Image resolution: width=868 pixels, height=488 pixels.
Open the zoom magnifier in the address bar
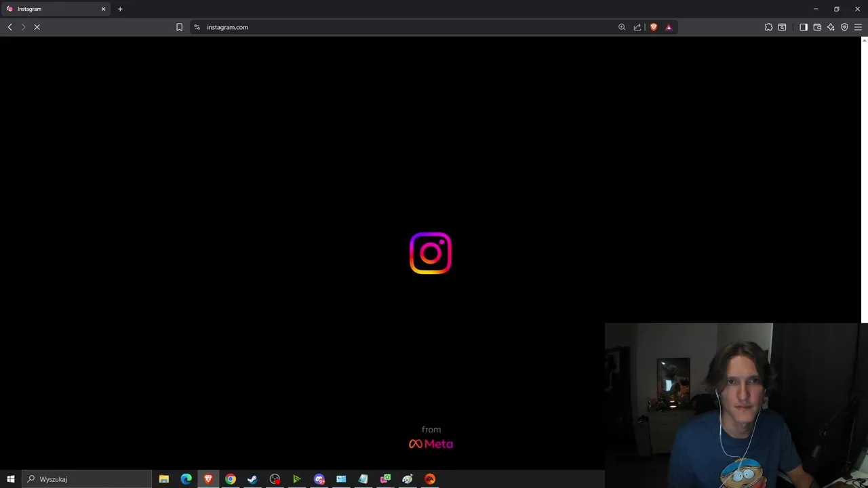622,27
